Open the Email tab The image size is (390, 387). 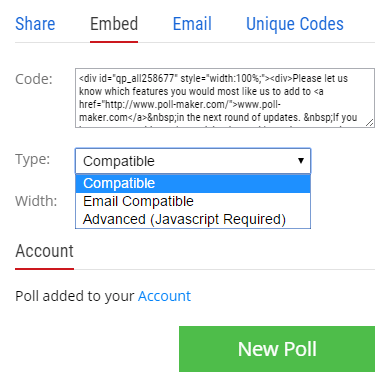point(192,24)
